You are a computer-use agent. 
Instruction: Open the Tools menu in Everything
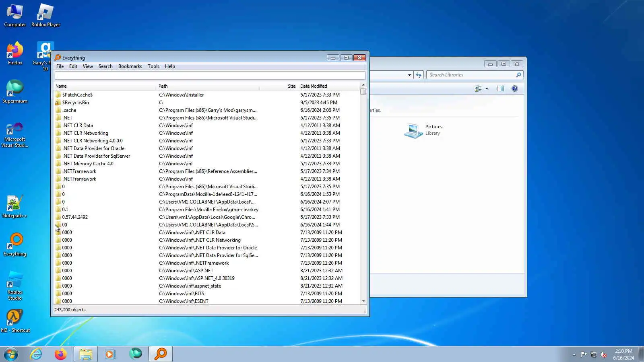click(x=153, y=66)
